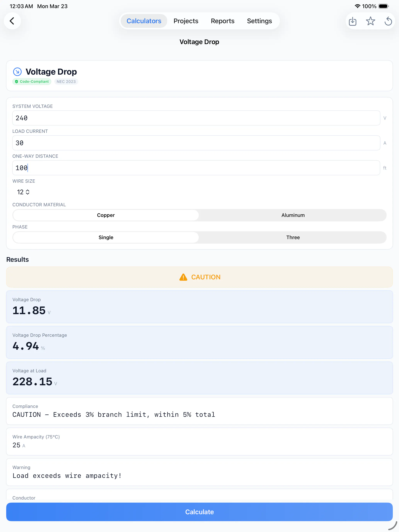Reset the calculator with the circular arrow icon
The image size is (399, 532).
click(x=388, y=21)
